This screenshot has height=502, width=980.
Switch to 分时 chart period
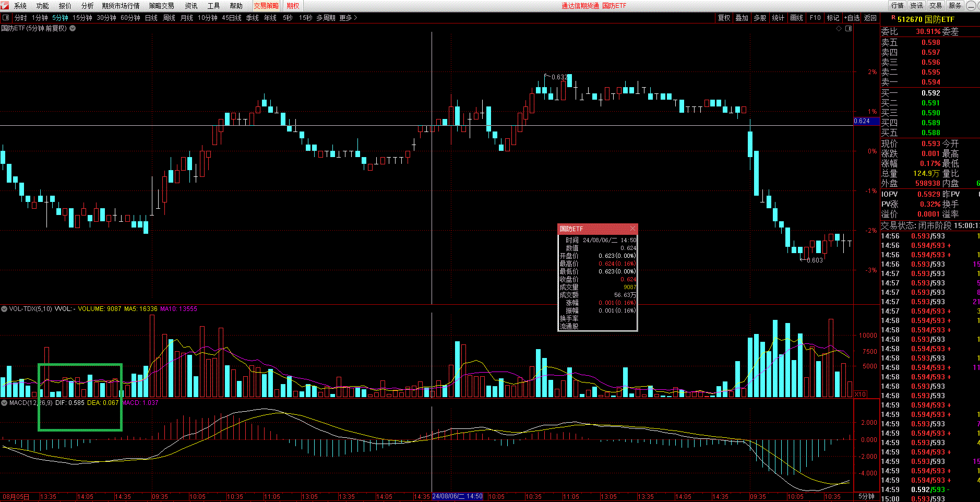[x=21, y=18]
